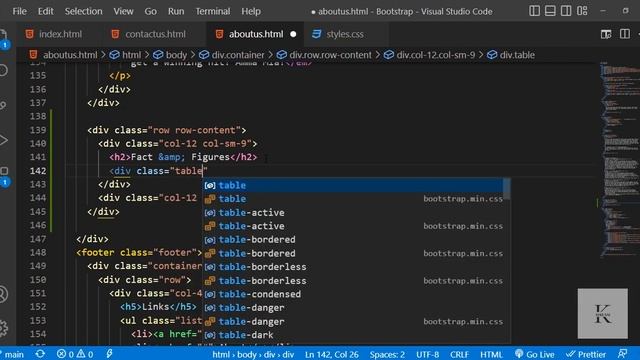Click the suggestion list scrollbar
Image resolution: width=640 pixels, height=360 pixels.
507,189
